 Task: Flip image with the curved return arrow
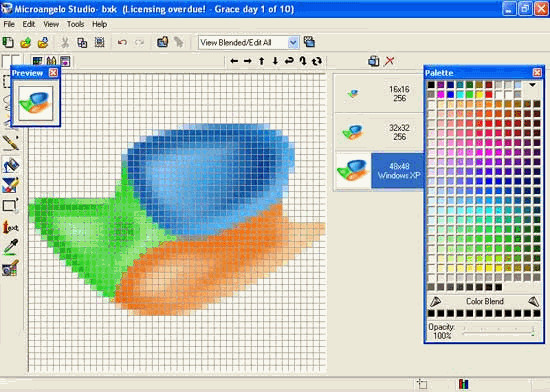(x=289, y=61)
